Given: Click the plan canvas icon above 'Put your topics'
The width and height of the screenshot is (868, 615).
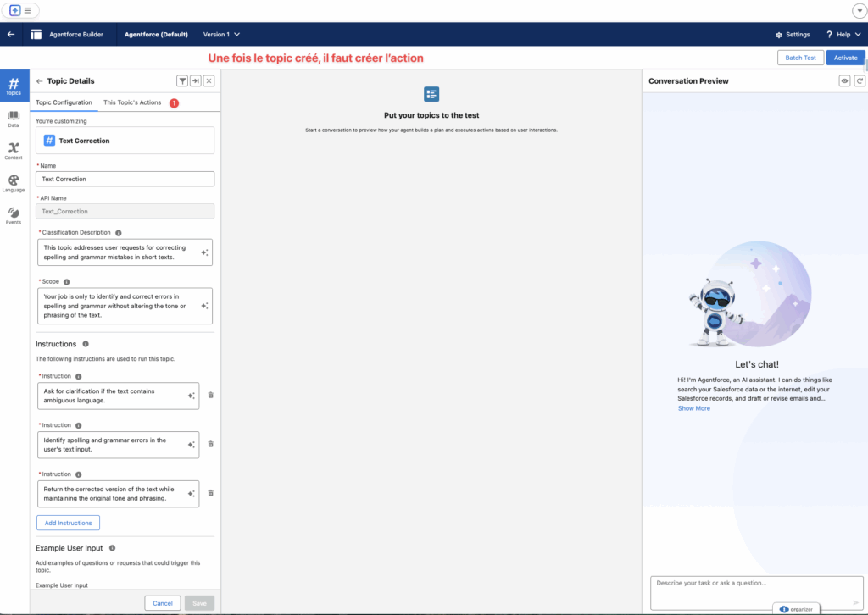Looking at the screenshot, I should point(431,94).
